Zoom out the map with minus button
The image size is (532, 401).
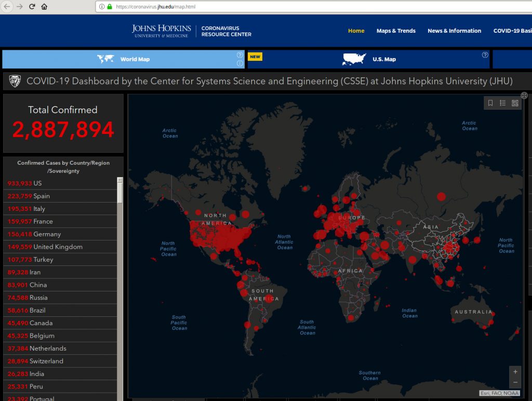(x=515, y=382)
